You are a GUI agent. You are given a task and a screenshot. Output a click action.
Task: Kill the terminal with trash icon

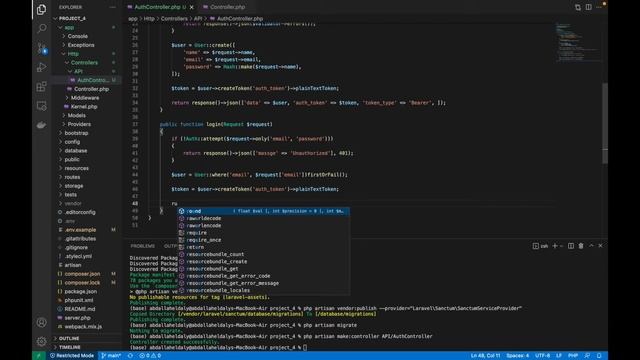(581, 246)
